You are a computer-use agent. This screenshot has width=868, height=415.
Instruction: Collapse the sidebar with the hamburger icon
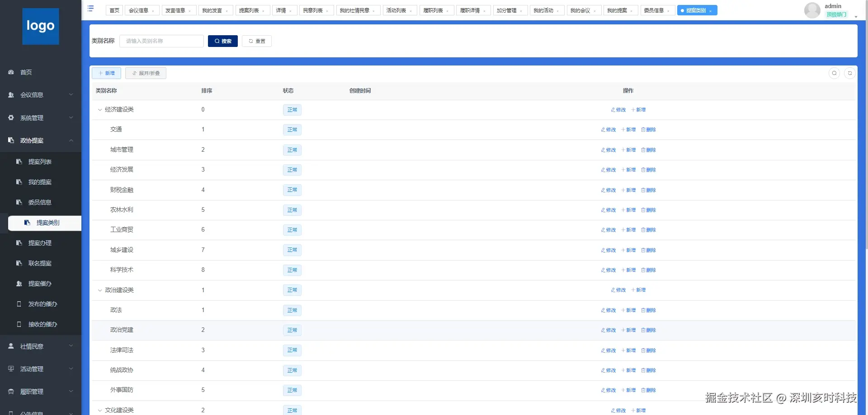[90, 9]
